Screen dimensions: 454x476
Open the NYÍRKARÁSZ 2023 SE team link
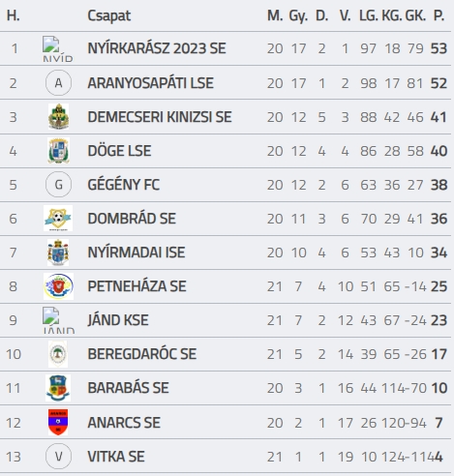pyautogui.click(x=157, y=48)
